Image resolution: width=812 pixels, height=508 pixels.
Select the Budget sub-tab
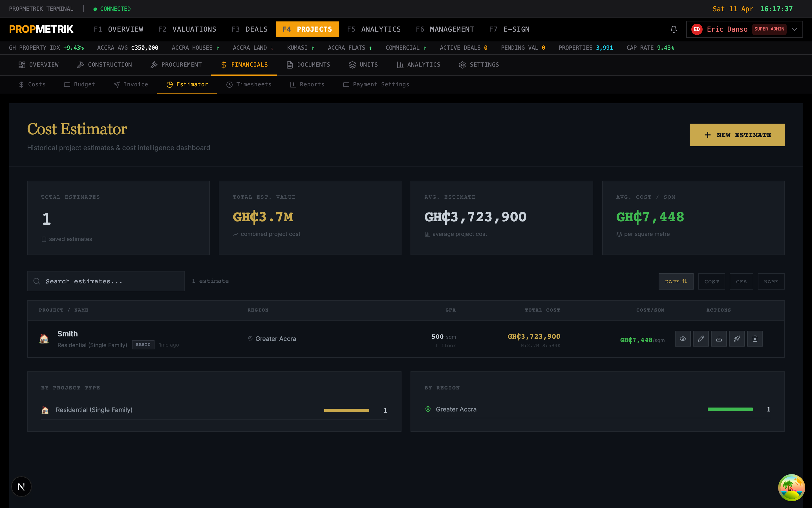(80, 85)
